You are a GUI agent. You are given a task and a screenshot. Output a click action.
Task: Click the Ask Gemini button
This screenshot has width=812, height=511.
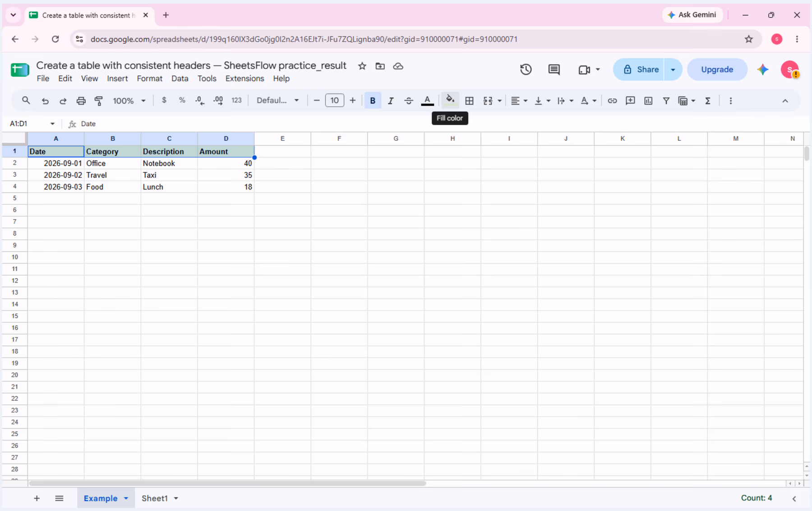click(692, 15)
